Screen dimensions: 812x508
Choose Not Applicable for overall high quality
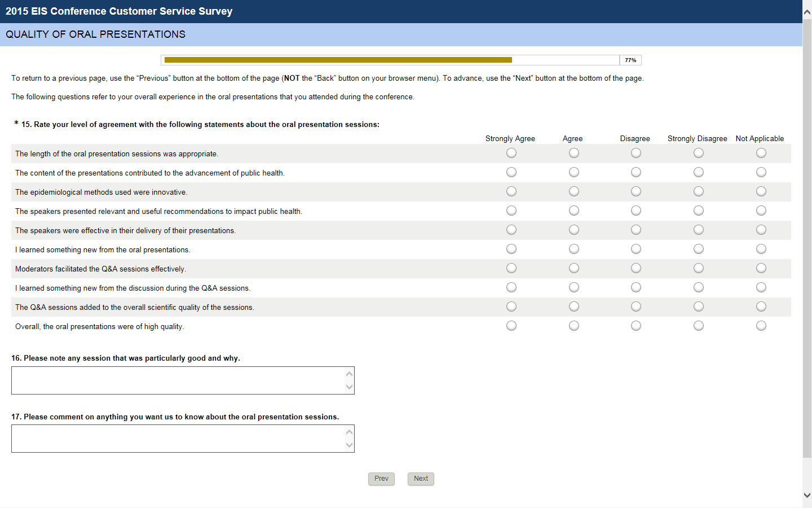pos(761,326)
